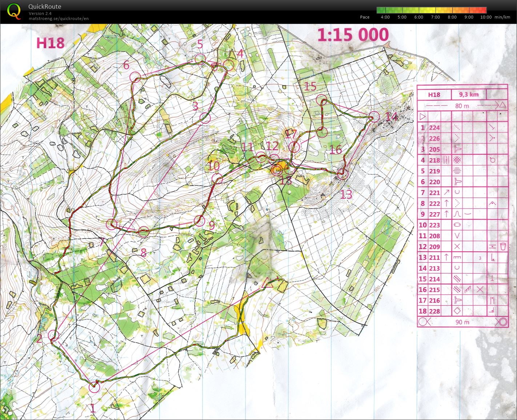Click control circle 8 on the map
The width and height of the screenshot is (517, 420).
[144, 231]
